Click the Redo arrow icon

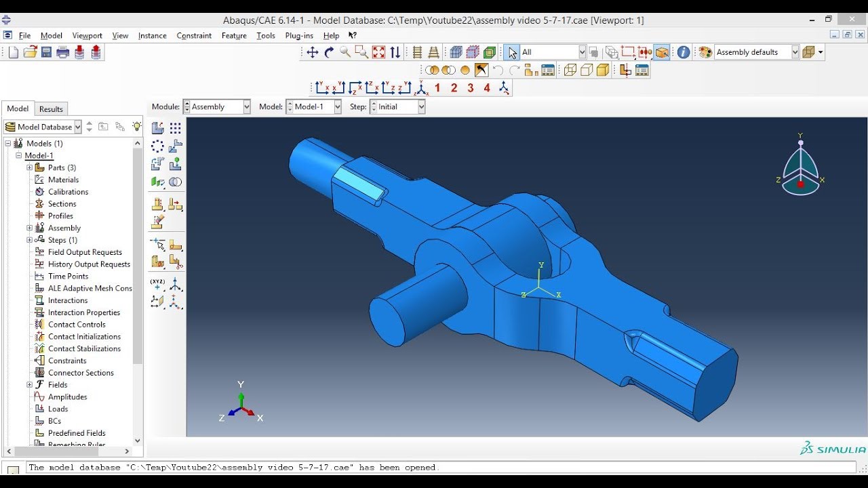[x=514, y=70]
